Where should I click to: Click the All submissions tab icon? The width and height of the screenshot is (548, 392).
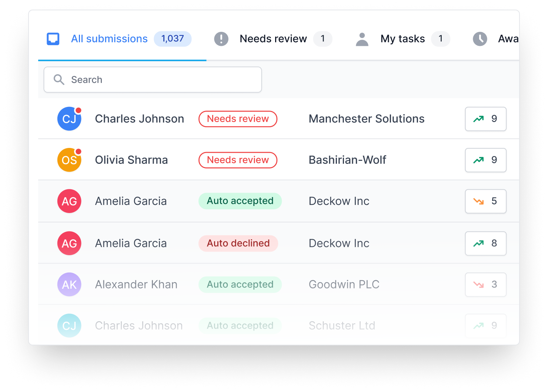point(53,38)
